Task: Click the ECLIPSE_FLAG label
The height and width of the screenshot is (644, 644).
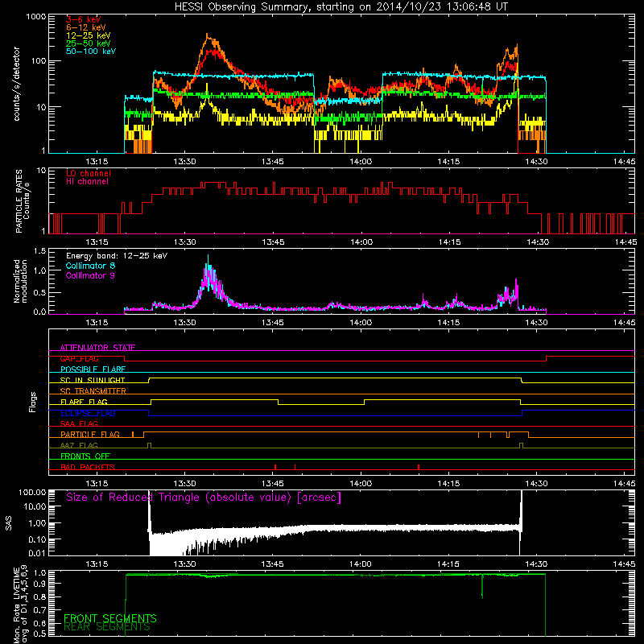Action: point(88,413)
